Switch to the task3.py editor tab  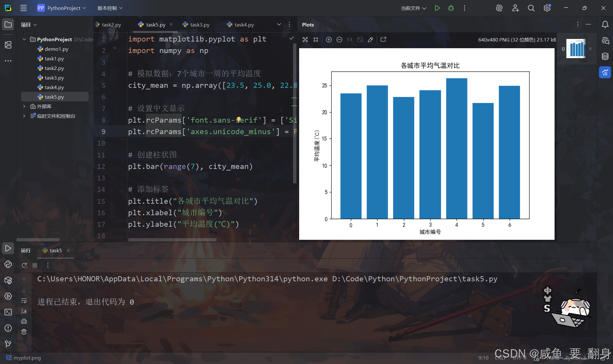[x=199, y=25]
